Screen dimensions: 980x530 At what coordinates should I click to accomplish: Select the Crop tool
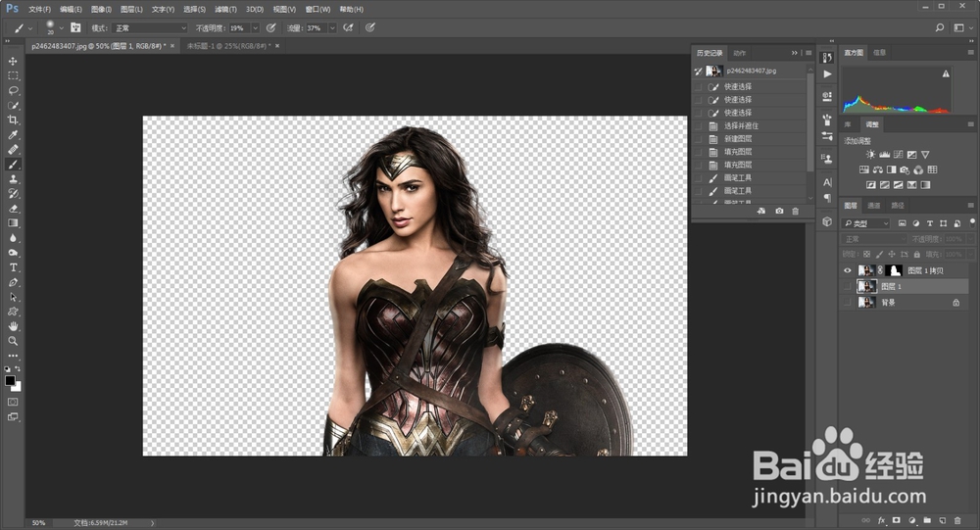tap(13, 120)
